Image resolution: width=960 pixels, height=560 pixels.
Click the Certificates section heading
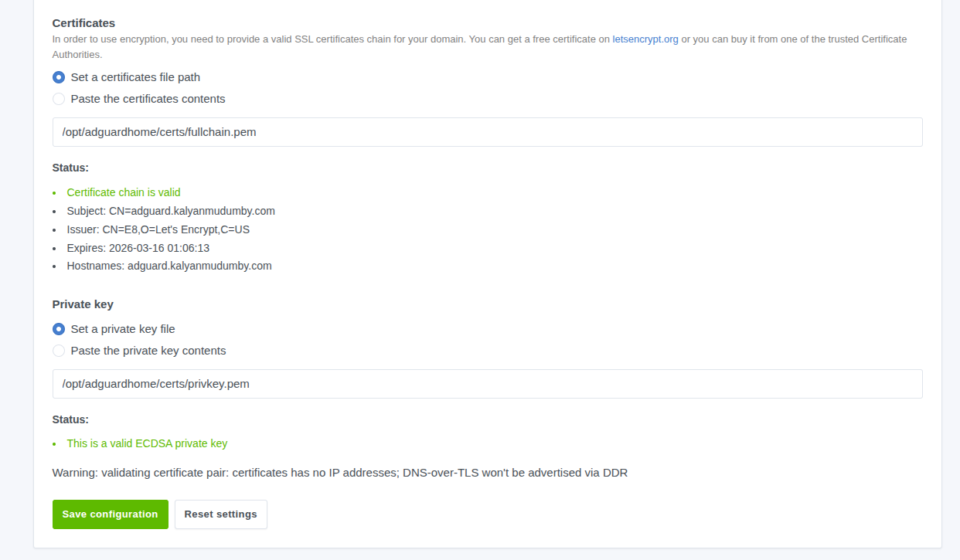tap(83, 23)
